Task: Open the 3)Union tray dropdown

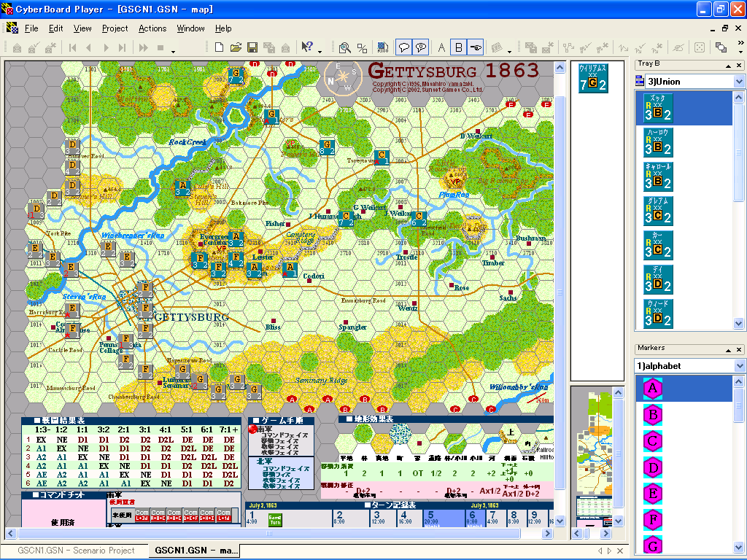Action: tap(739, 82)
